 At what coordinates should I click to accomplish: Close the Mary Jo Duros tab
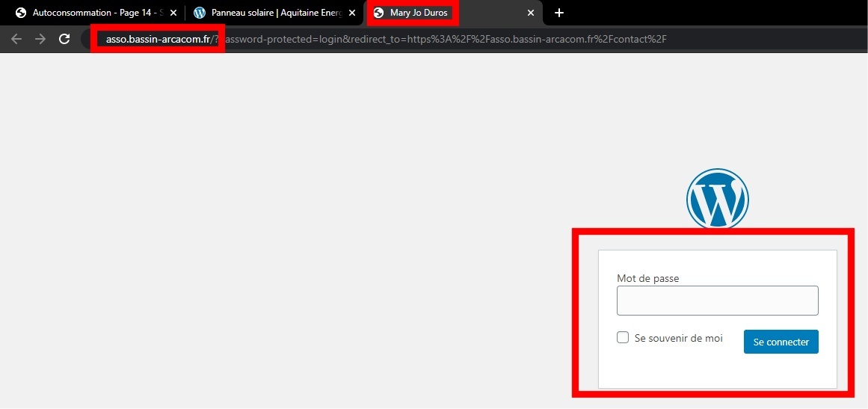click(530, 13)
